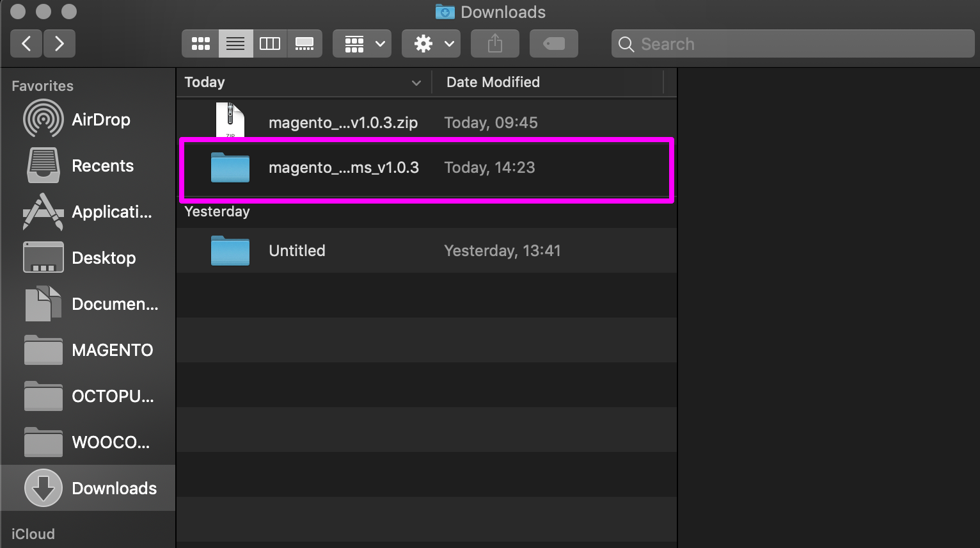The width and height of the screenshot is (980, 548).
Task: Open AirDrop from the sidebar
Action: pyautogui.click(x=88, y=120)
